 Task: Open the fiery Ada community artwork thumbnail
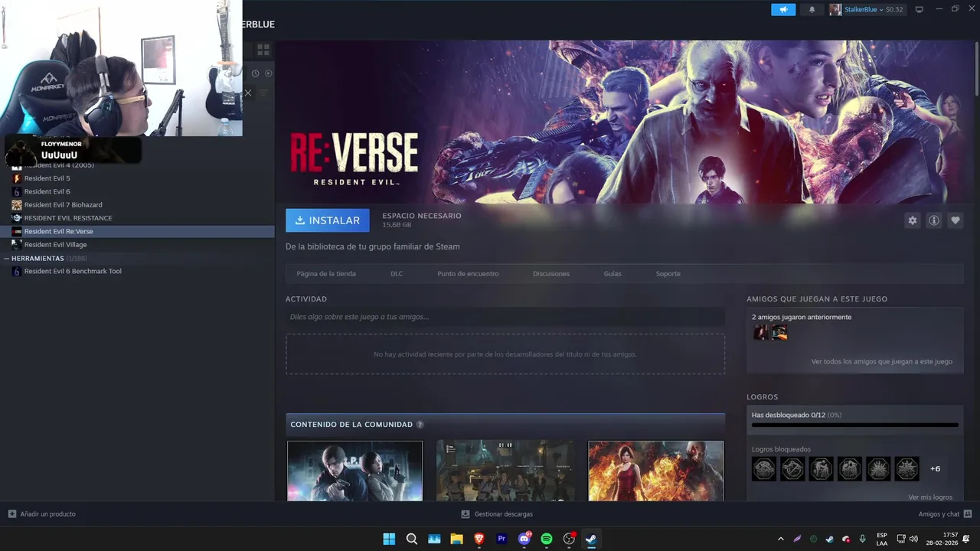[656, 471]
